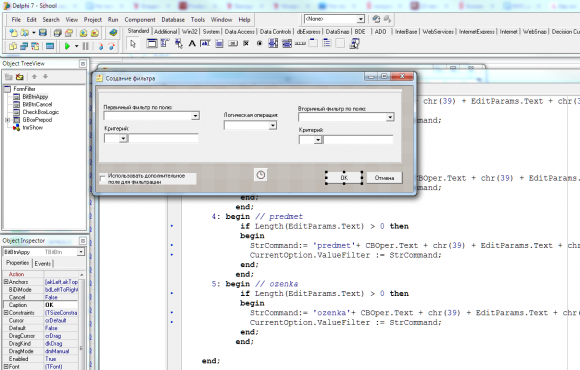The image size is (580, 370).
Task: Switch to the Data Access palette tab
Action: point(240,32)
